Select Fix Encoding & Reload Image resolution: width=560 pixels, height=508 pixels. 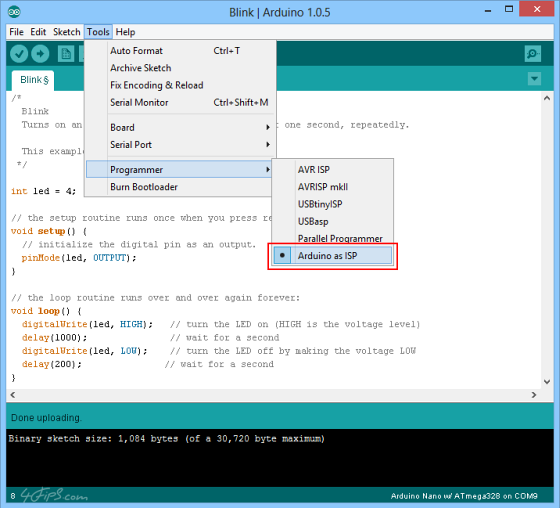coord(180,85)
